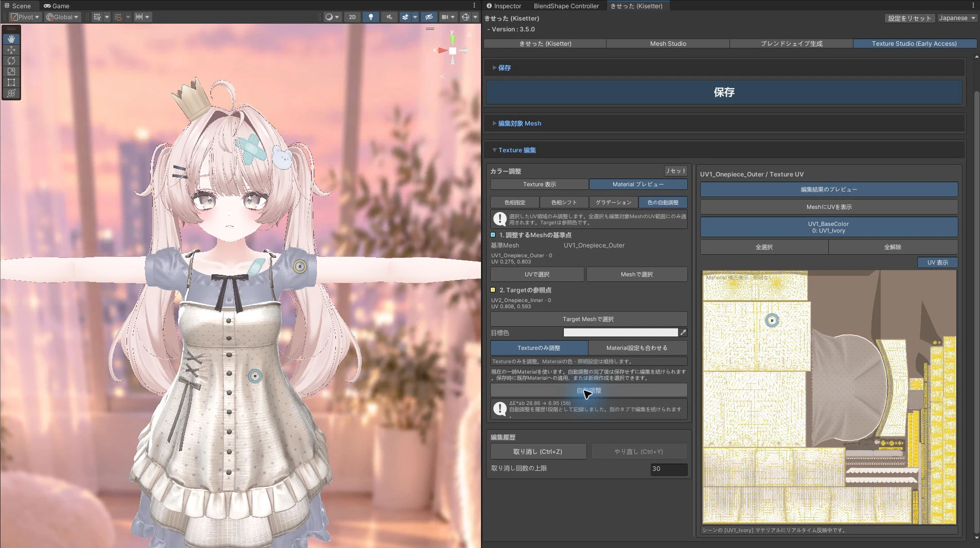
Task: Open the BlendShape Controller tab
Action: click(x=566, y=6)
